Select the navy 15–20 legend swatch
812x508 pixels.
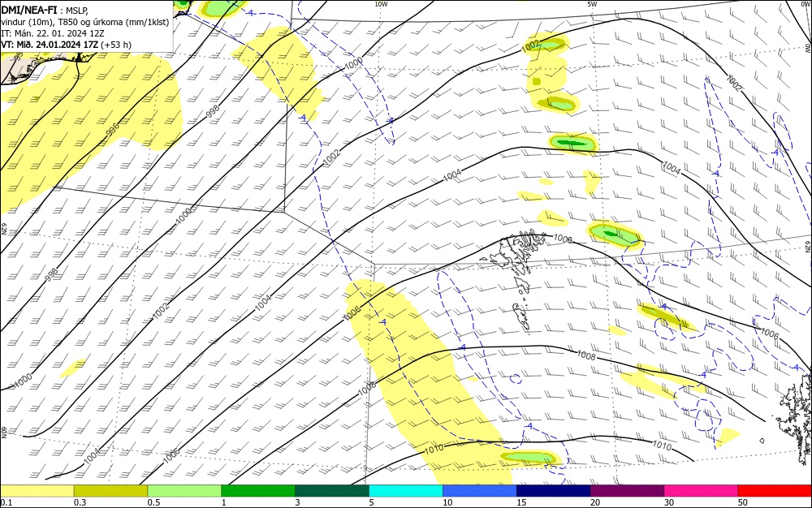pyautogui.click(x=554, y=491)
